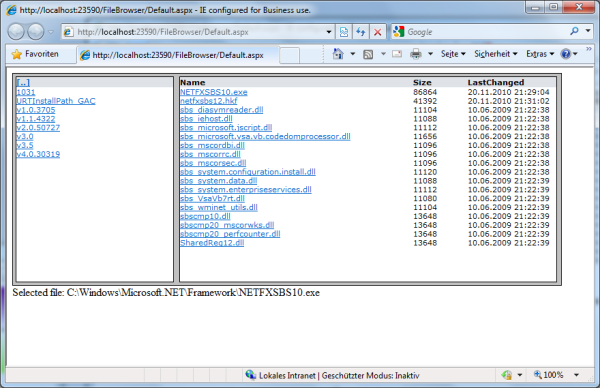600x388 pixels.
Task: Select the FileBrowser Default.aspx tab
Action: (178, 55)
